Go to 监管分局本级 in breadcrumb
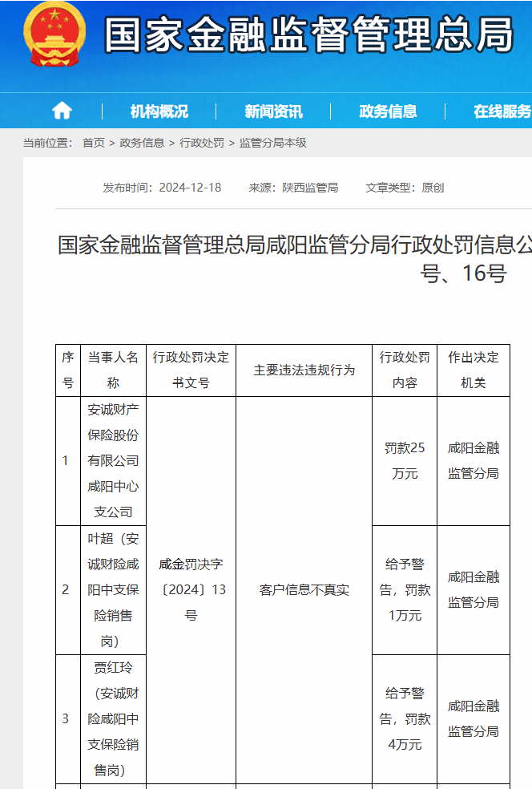The width and height of the screenshot is (532, 789). coord(272,143)
